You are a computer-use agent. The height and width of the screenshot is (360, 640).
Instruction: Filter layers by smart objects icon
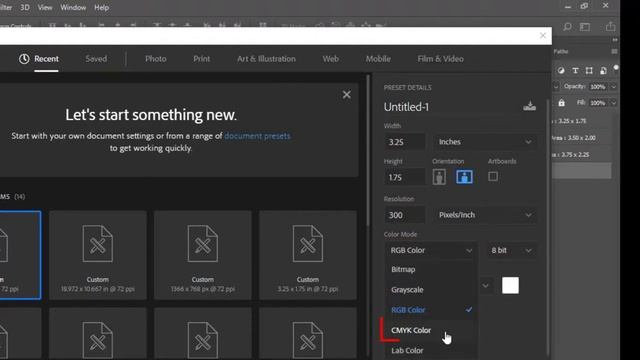point(603,71)
